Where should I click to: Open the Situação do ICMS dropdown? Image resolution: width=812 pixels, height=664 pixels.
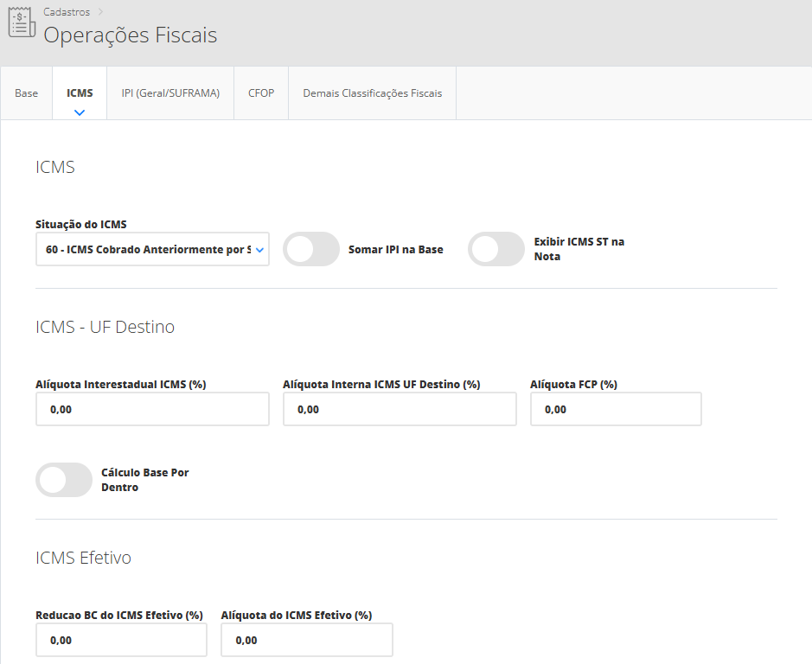(152, 249)
